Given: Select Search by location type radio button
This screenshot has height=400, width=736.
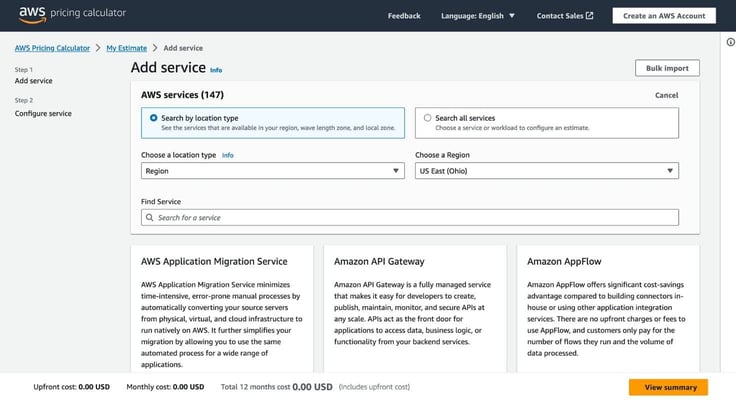Looking at the screenshot, I should (x=153, y=118).
